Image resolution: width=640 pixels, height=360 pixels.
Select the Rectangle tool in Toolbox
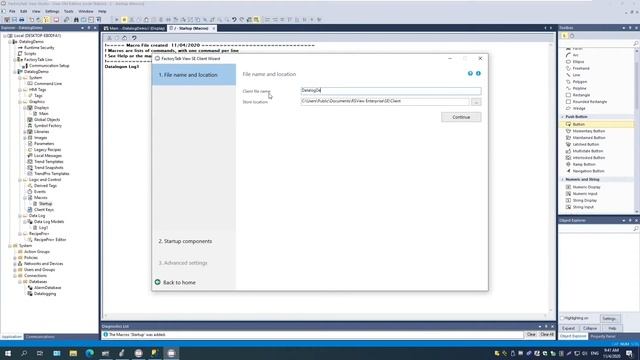581,95
